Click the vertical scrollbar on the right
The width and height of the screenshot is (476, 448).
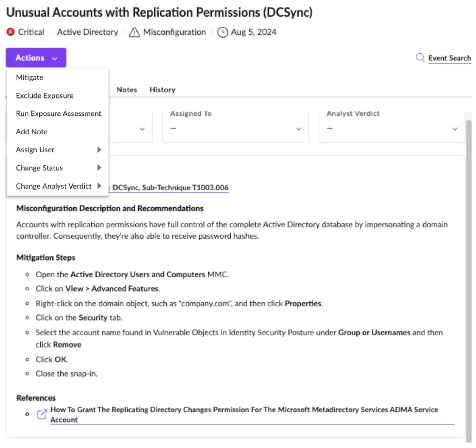[469, 280]
